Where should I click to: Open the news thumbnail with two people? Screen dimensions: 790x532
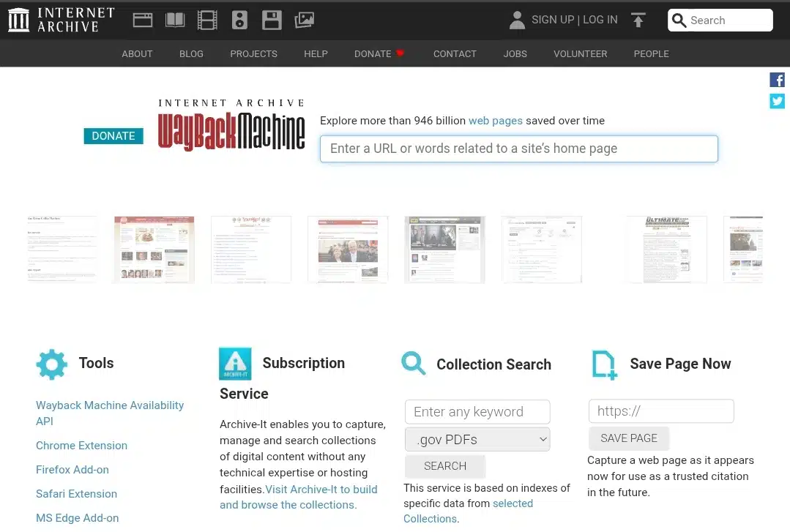click(348, 250)
